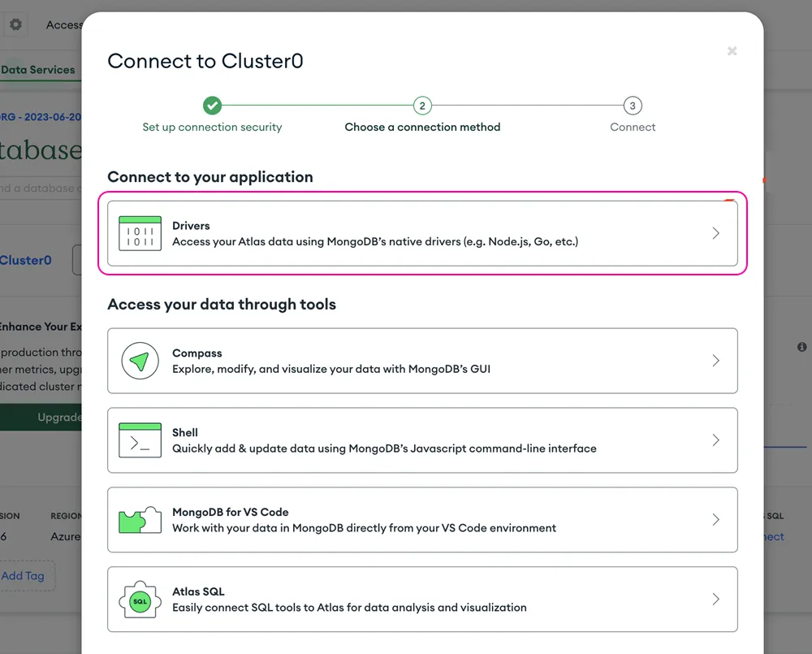Click the info icon at right edge
The width and height of the screenshot is (812, 654).
tap(801, 347)
